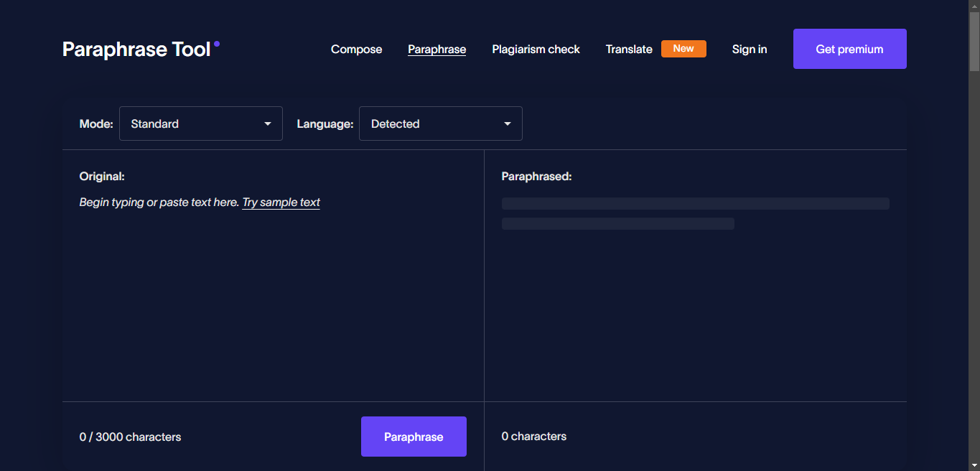Image resolution: width=980 pixels, height=471 pixels.
Task: Open the Compose page
Action: point(356,49)
